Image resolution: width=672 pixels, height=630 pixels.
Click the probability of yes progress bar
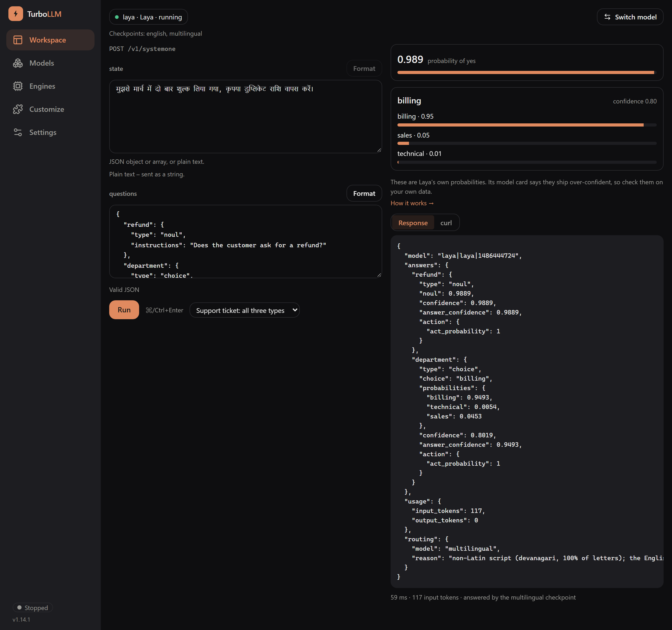pyautogui.click(x=527, y=72)
